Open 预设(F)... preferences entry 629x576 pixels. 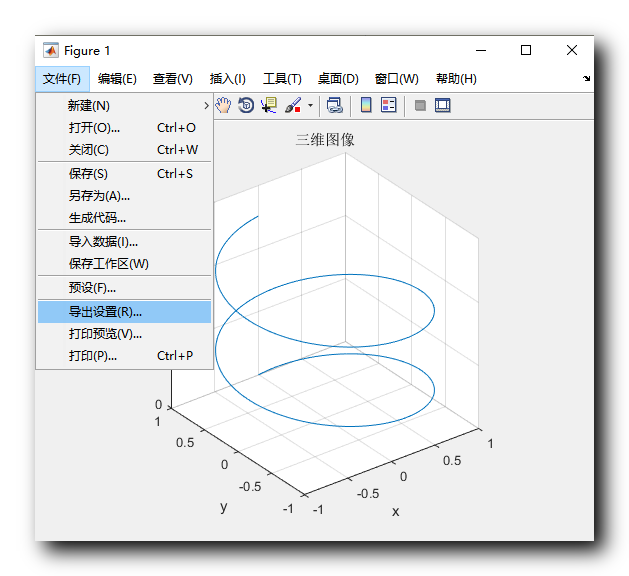(124, 288)
